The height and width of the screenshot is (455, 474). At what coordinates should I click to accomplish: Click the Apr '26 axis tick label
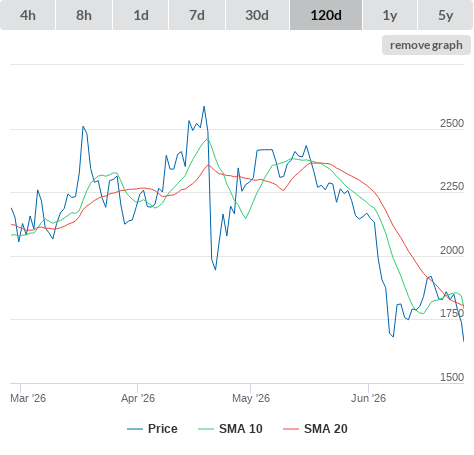tap(138, 398)
